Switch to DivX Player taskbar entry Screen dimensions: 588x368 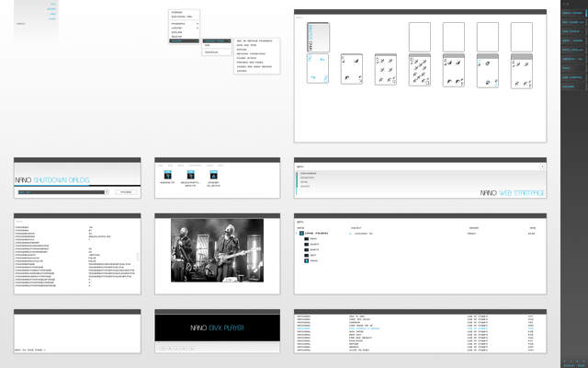(573, 22)
